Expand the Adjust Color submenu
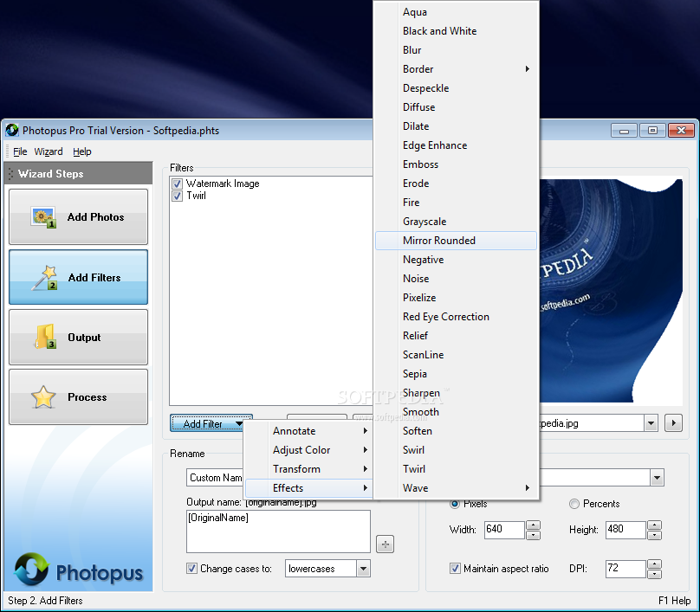This screenshot has height=612, width=700. pyautogui.click(x=308, y=450)
